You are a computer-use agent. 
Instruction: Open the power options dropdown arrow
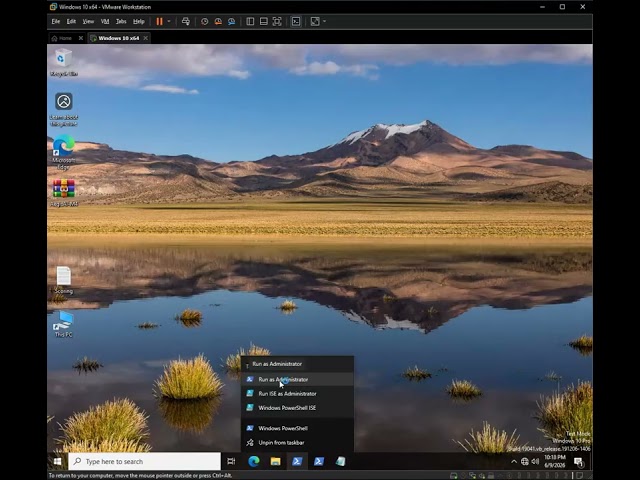pos(169,21)
